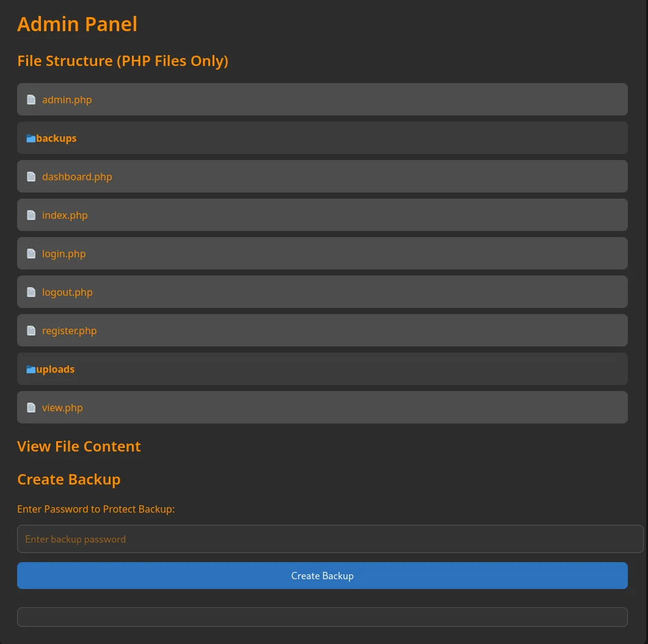
Task: Click the file icon beside index.php
Action: point(31,215)
